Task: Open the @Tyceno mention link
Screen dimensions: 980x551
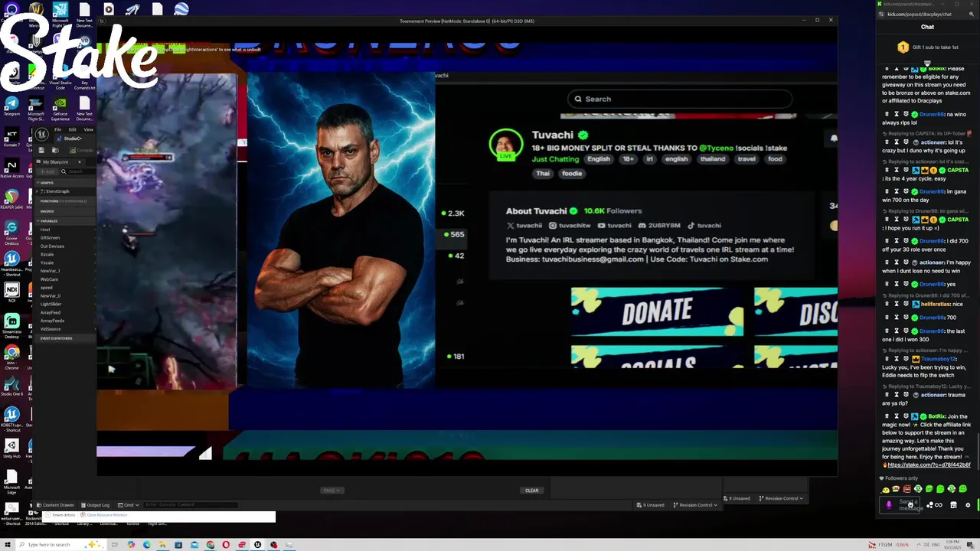Action: click(x=718, y=148)
